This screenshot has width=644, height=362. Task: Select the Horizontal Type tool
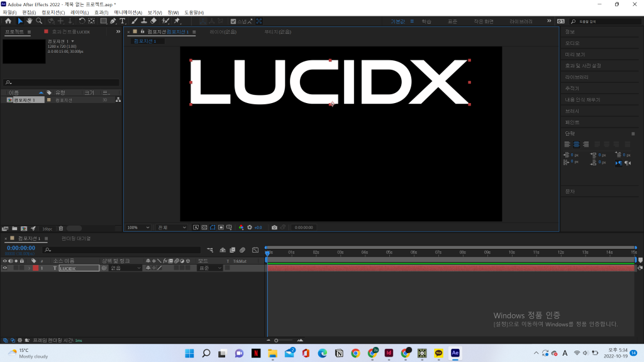click(123, 21)
